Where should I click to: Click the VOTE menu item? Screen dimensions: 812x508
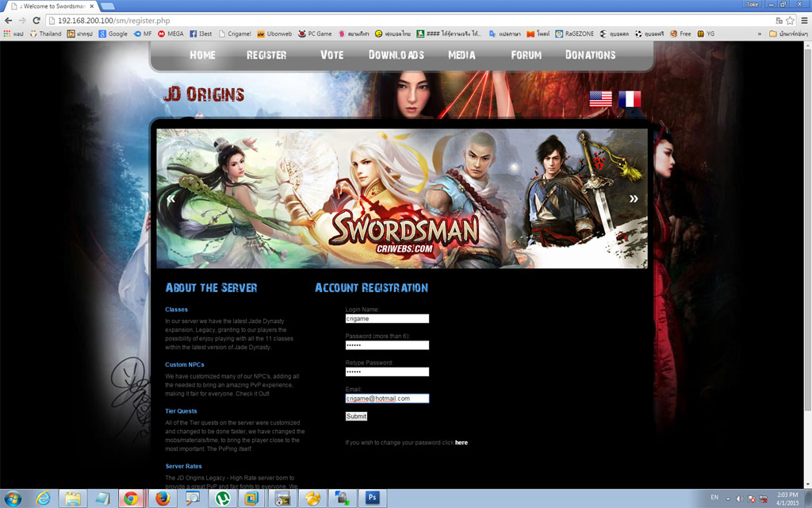(332, 55)
